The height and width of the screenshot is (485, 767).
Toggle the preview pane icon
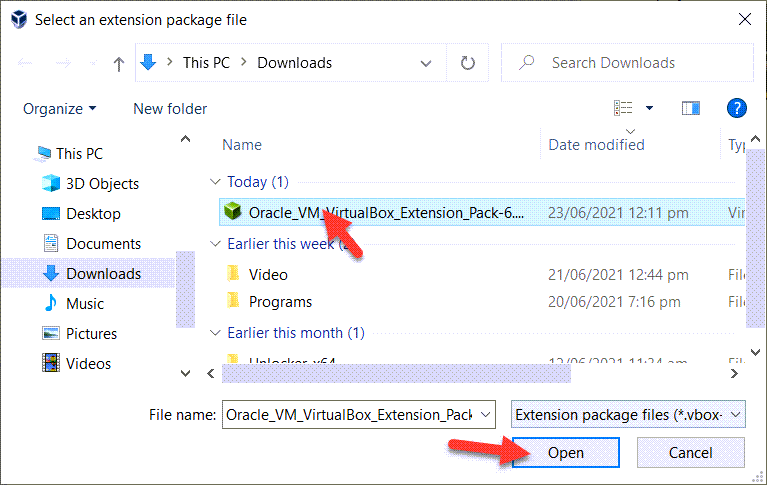(690, 108)
